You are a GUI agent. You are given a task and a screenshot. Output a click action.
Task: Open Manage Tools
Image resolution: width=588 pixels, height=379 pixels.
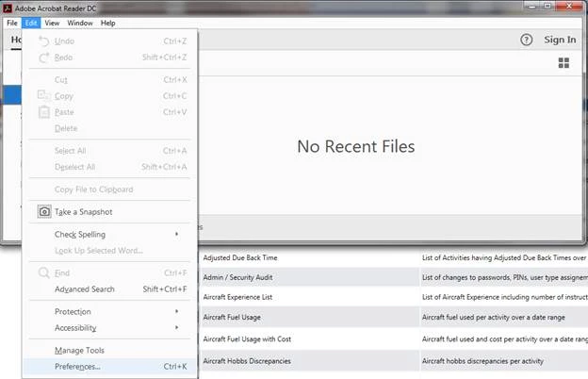pos(109,350)
